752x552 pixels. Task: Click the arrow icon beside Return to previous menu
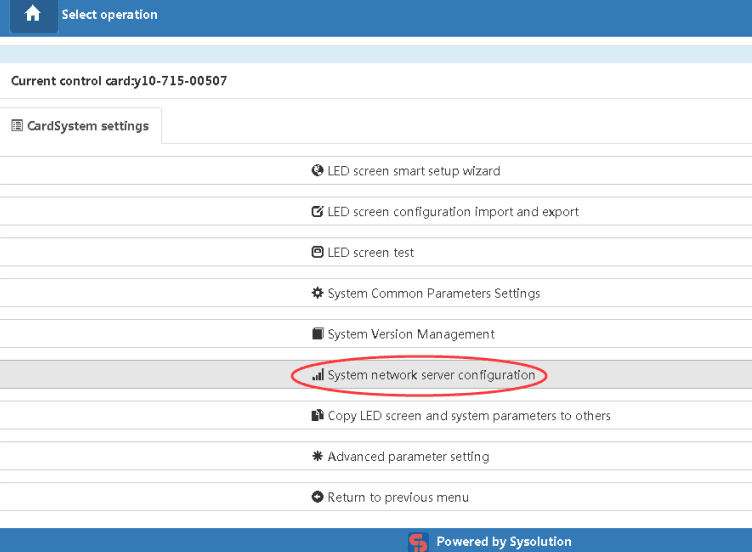tap(318, 497)
